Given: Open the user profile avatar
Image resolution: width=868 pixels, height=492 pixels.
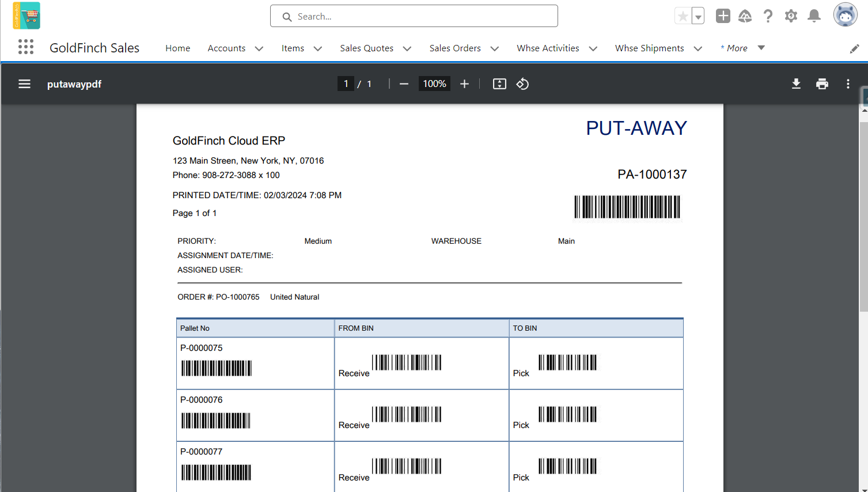Looking at the screenshot, I should 845,15.
